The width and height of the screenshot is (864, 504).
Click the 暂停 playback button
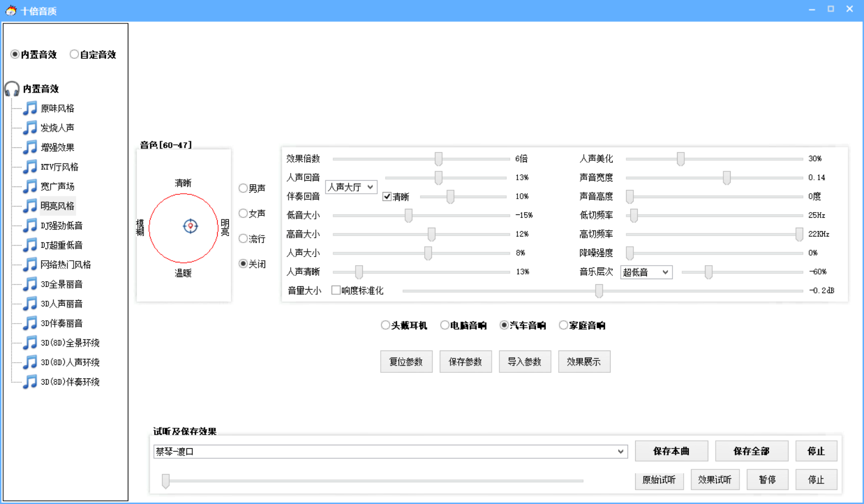[x=767, y=479]
